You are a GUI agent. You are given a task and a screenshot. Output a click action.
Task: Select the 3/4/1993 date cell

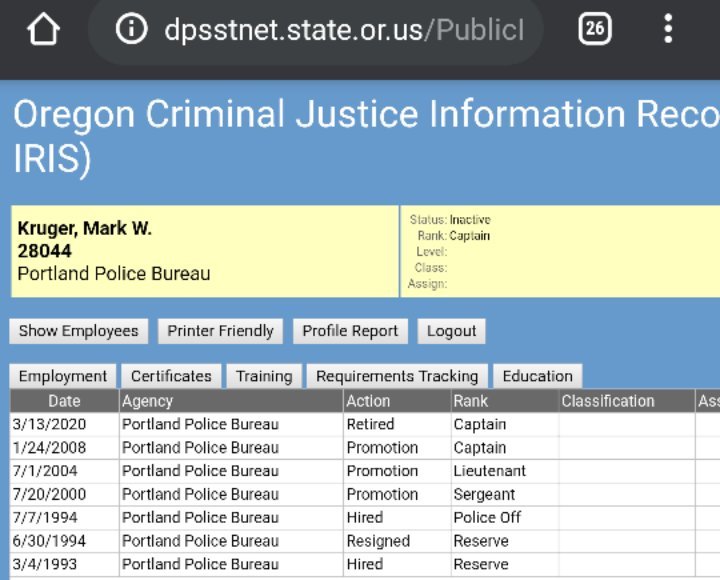[x=64, y=564]
